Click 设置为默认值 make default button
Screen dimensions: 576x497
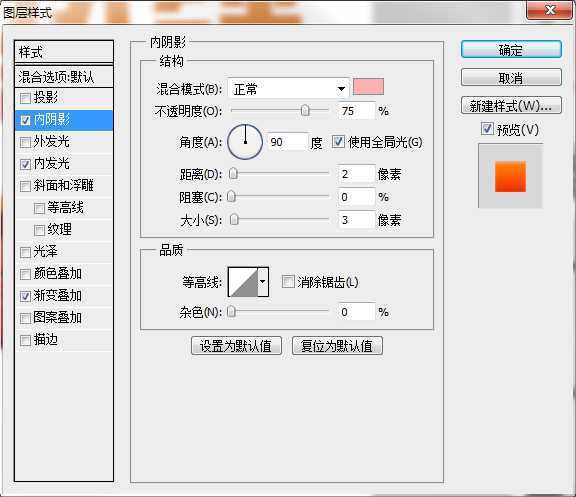click(236, 346)
